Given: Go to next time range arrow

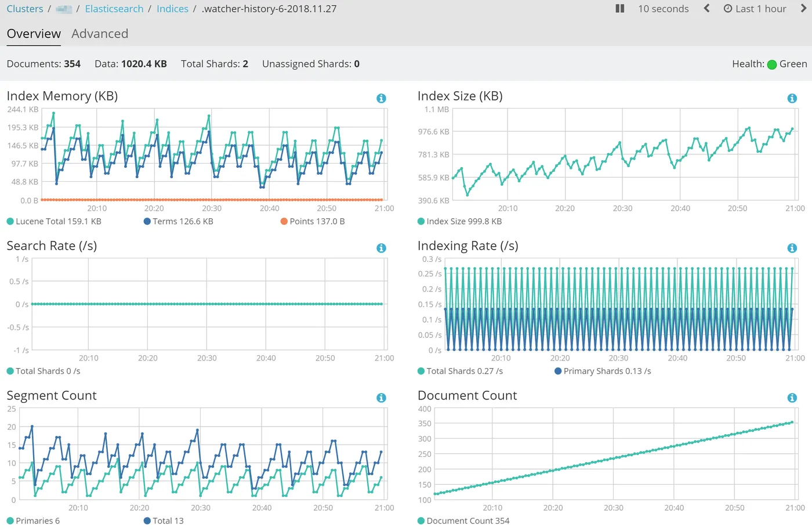Looking at the screenshot, I should pos(803,9).
